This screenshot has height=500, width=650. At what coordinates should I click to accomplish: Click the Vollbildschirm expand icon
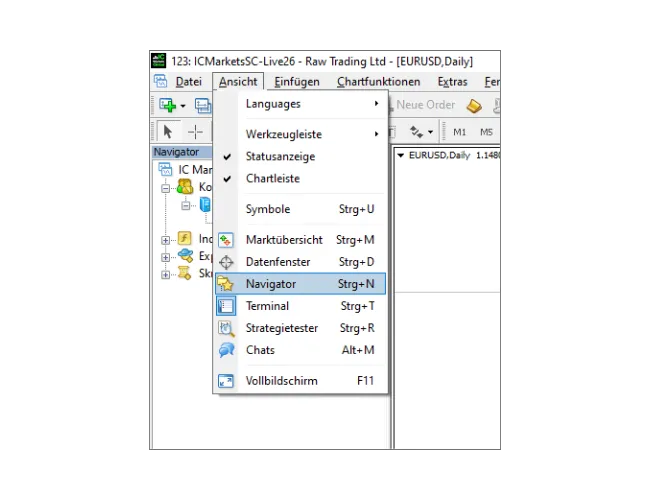point(226,381)
